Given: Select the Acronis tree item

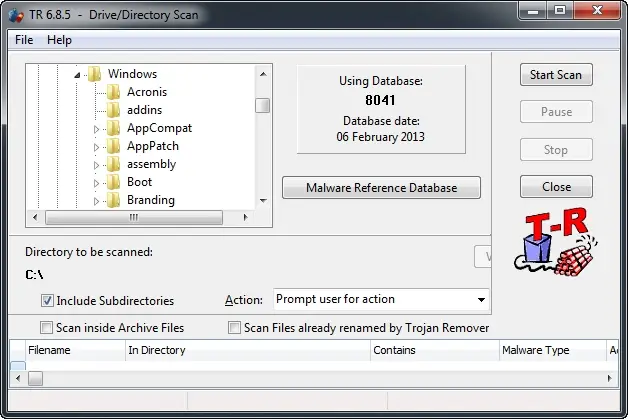Looking at the screenshot, I should pyautogui.click(x=147, y=92).
